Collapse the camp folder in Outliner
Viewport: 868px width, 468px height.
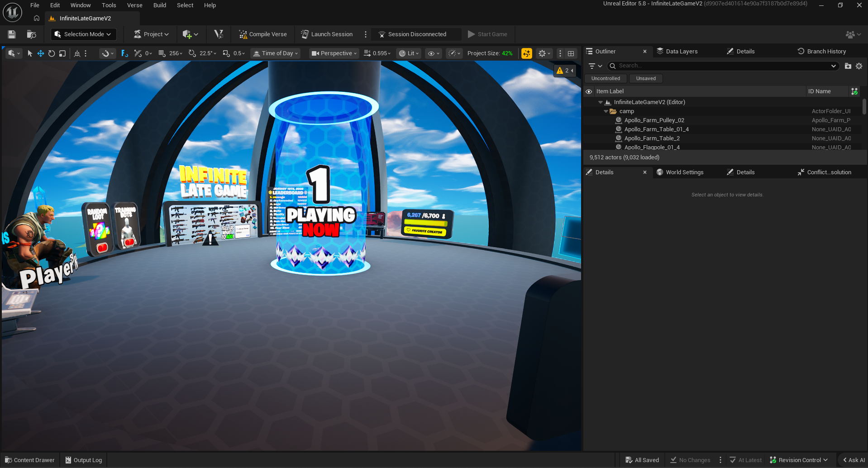[606, 111]
